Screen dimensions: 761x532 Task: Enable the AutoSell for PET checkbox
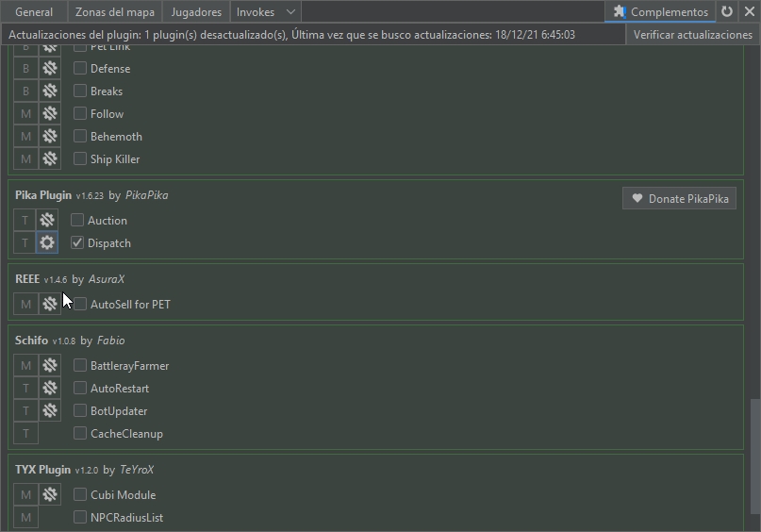(80, 305)
